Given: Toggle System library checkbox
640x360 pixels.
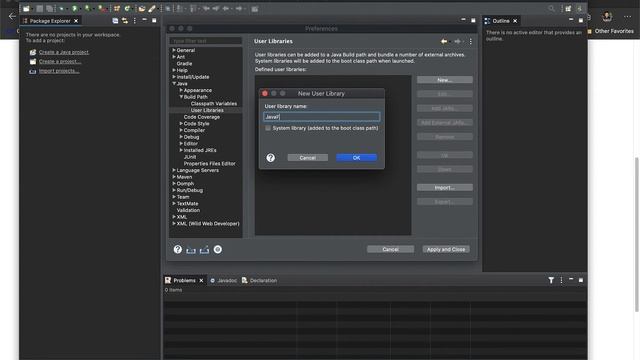Looking at the screenshot, I should tap(268, 128).
